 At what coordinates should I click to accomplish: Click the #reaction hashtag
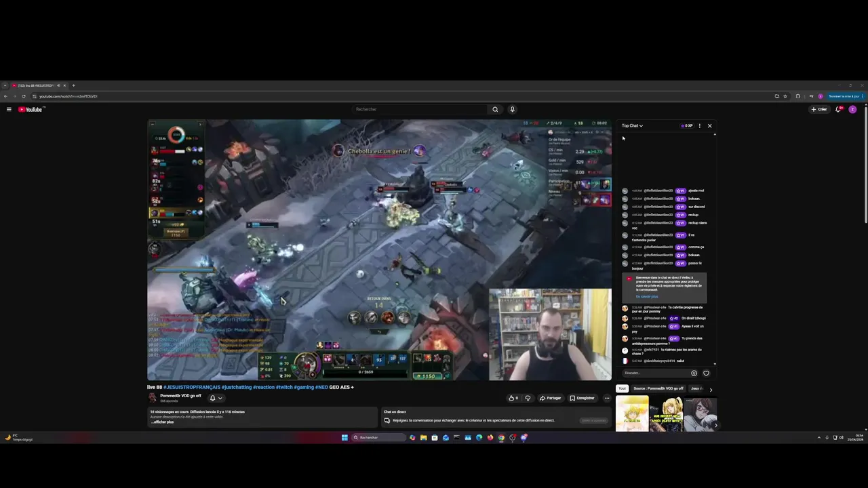point(264,387)
